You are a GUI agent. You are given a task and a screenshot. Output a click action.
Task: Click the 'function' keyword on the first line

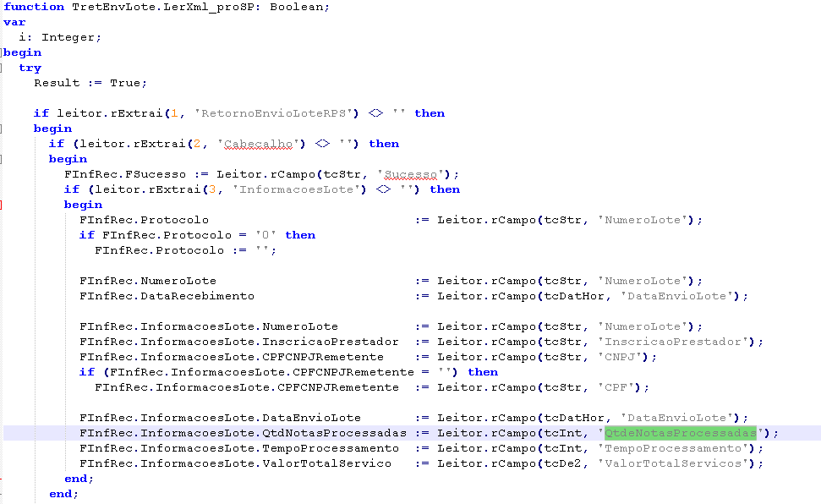click(34, 7)
